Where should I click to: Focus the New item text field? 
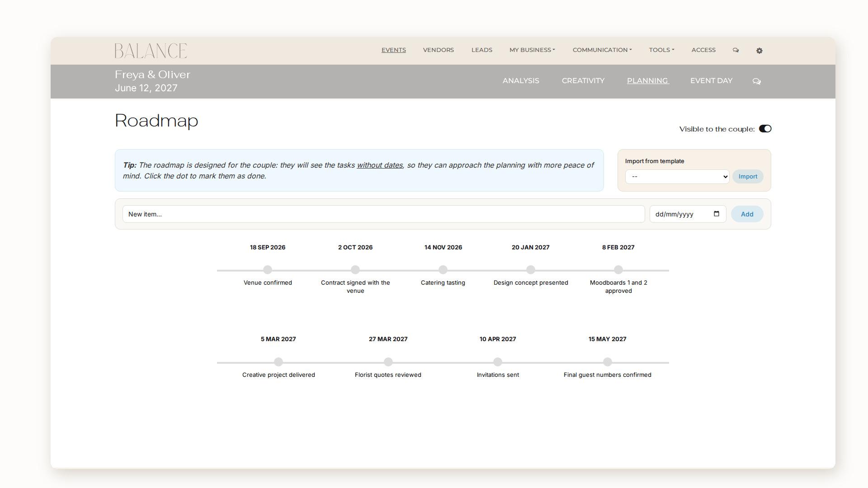383,214
